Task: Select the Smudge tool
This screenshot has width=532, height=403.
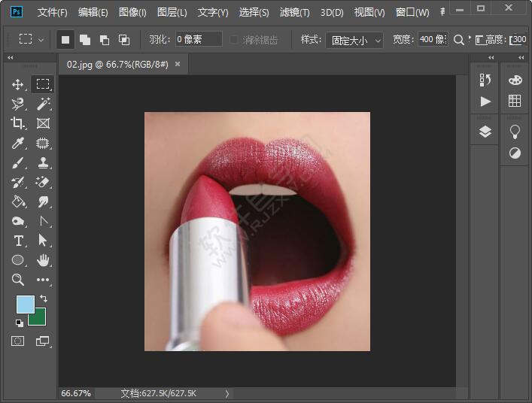Action: point(43,201)
